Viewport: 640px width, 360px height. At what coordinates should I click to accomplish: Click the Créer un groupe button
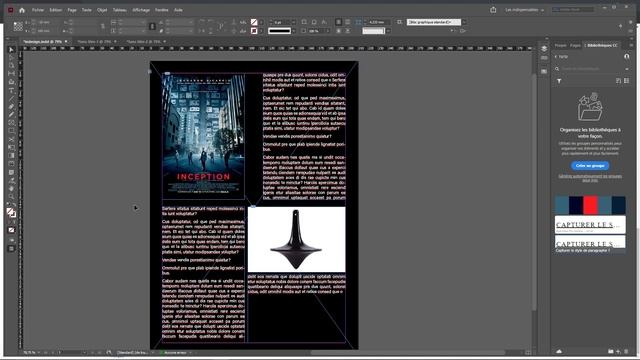tap(590, 166)
